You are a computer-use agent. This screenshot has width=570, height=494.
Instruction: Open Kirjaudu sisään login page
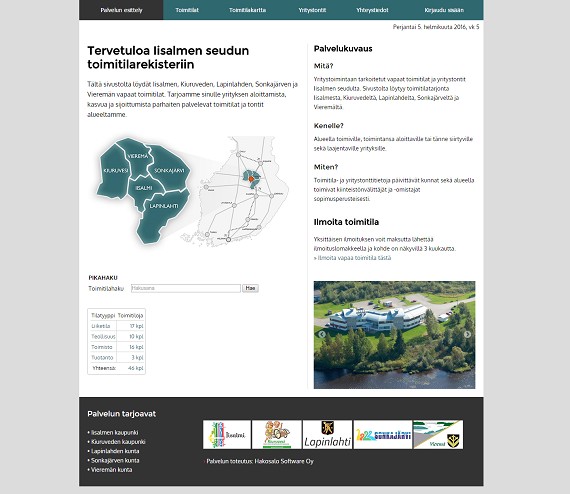coord(444,10)
